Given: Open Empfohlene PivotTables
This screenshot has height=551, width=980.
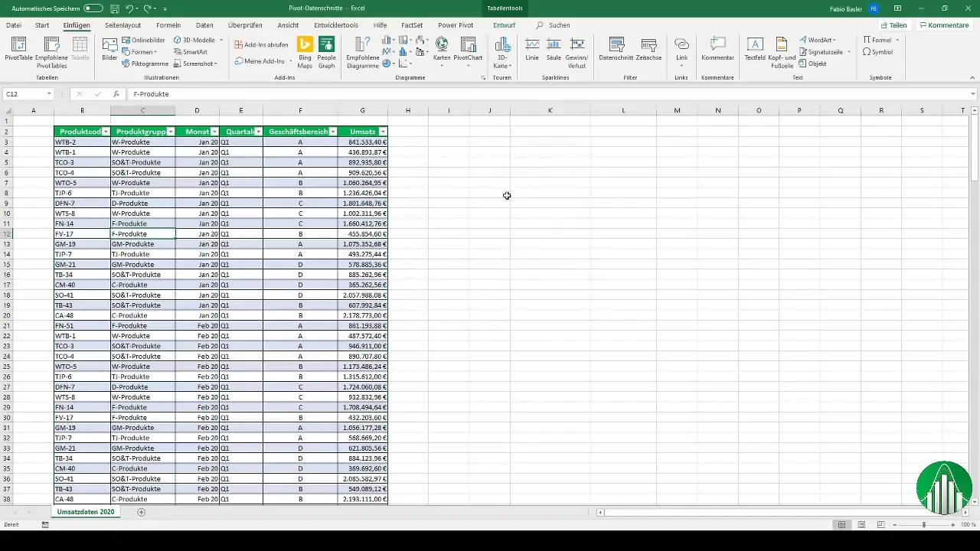Looking at the screenshot, I should tap(51, 52).
